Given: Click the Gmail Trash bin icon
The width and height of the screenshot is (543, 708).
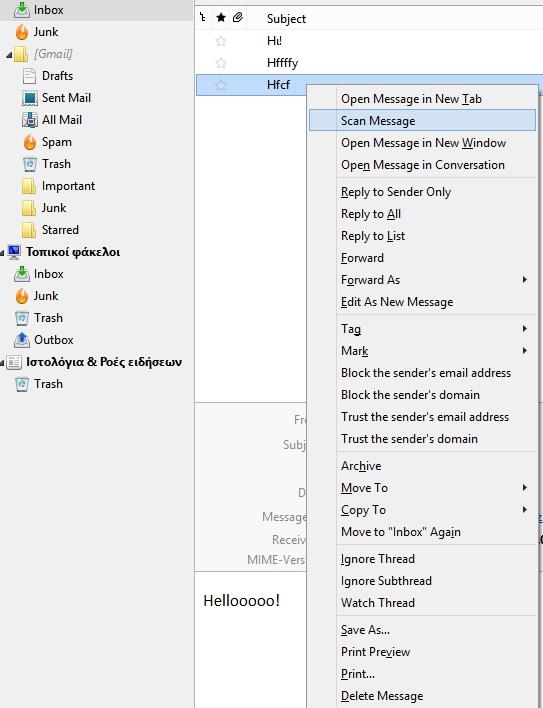Looking at the screenshot, I should [x=30, y=164].
